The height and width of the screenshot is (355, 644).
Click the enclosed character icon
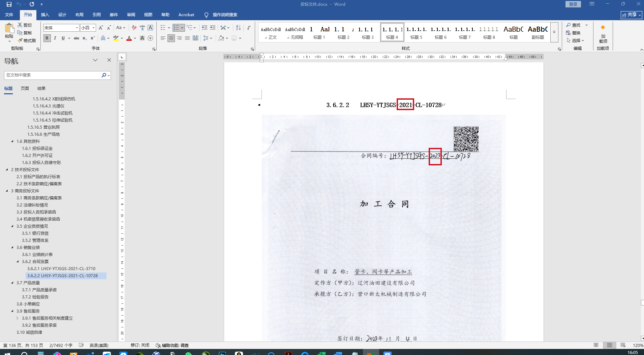tap(150, 38)
